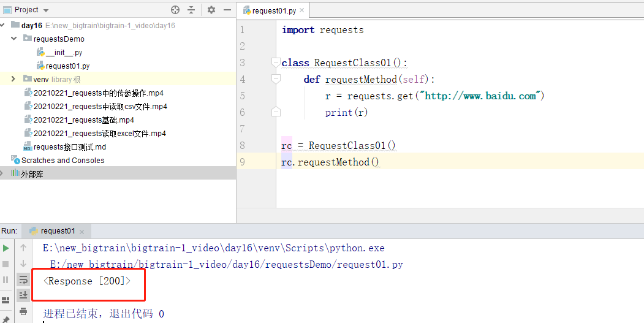This screenshot has width=644, height=323.
Task: Click request01.py path in console output
Action: pyautogui.click(x=226, y=265)
